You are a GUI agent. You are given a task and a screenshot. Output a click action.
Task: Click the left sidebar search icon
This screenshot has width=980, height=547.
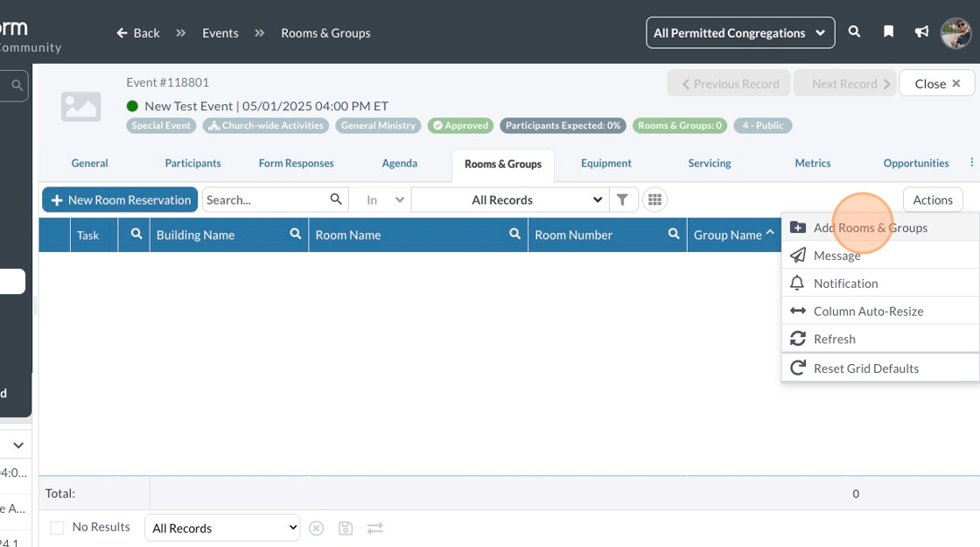point(17,86)
